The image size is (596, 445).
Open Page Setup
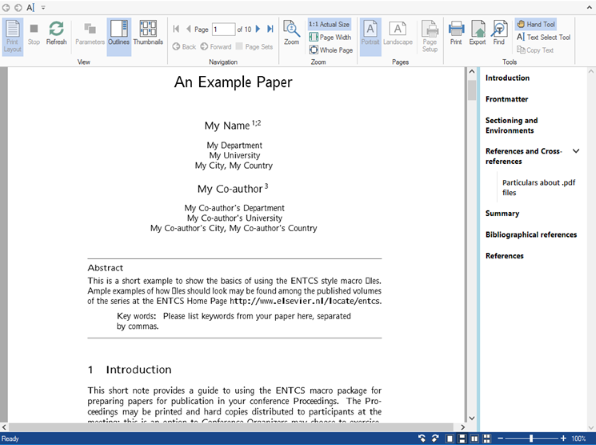coord(430,36)
